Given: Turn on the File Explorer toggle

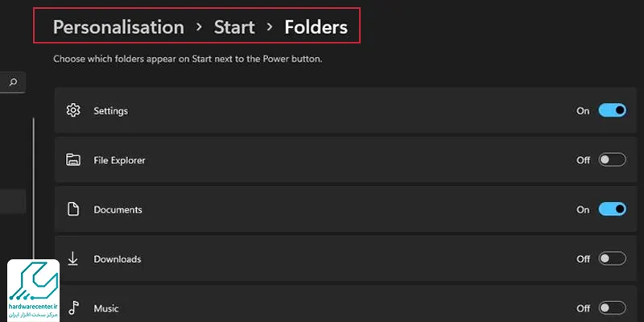Looking at the screenshot, I should pyautogui.click(x=612, y=159).
